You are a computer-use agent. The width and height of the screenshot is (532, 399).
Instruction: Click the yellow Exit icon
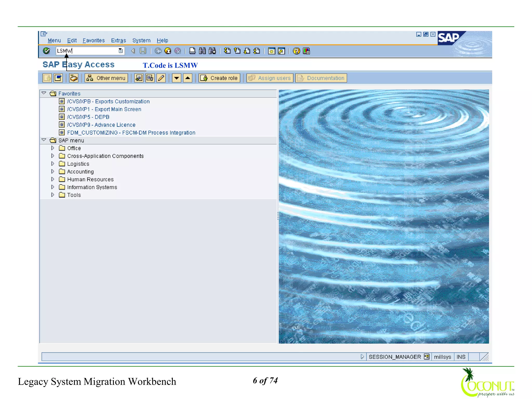(x=168, y=51)
